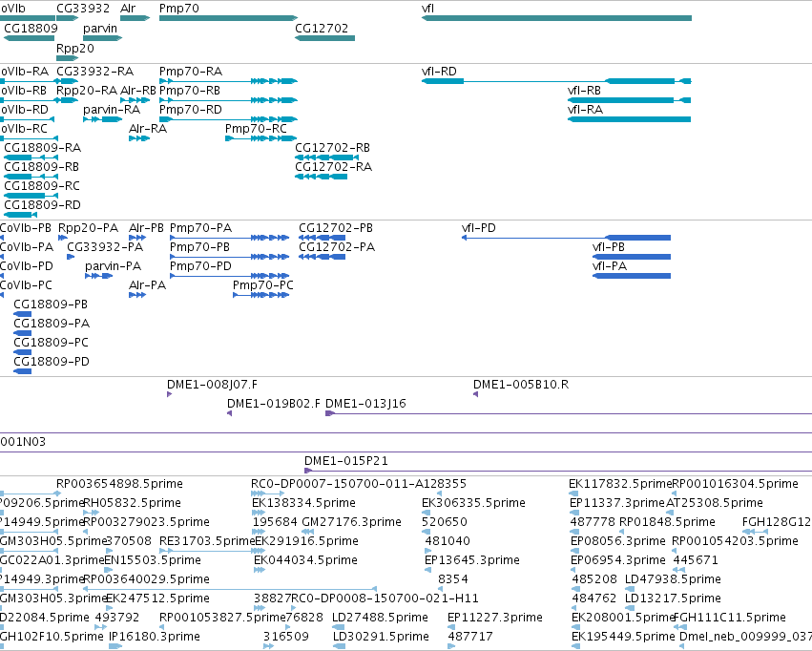Select the CG18809 gene label

pos(31,29)
